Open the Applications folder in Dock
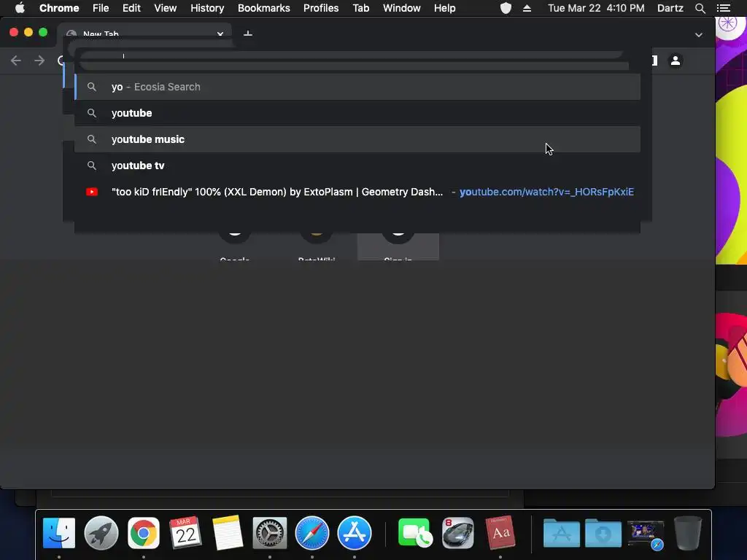The width and height of the screenshot is (747, 560). (x=561, y=533)
